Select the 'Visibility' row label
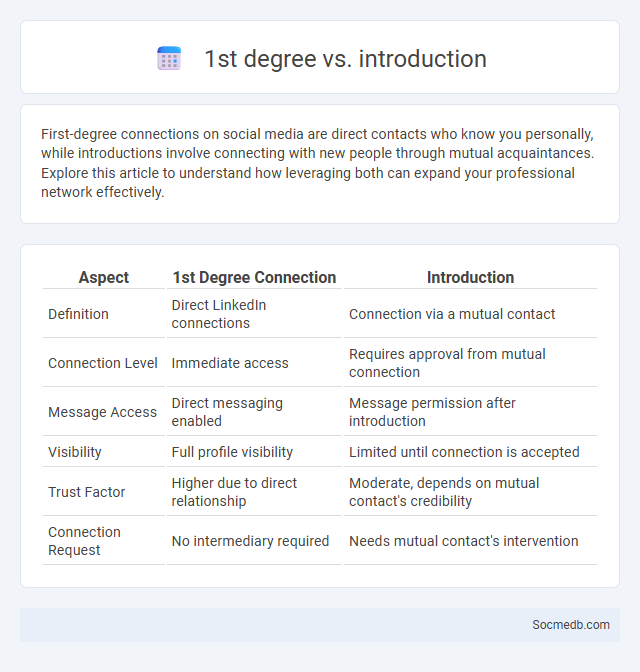The height and width of the screenshot is (672, 640). pyautogui.click(x=75, y=452)
